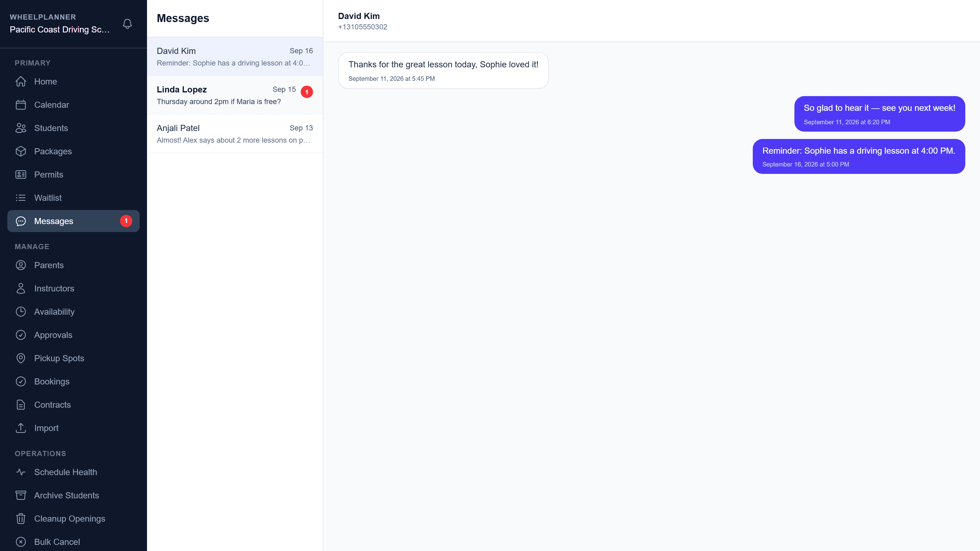Screen dimensions: 980x551
Task: Click phone number +13105550302
Action: (x=363, y=27)
